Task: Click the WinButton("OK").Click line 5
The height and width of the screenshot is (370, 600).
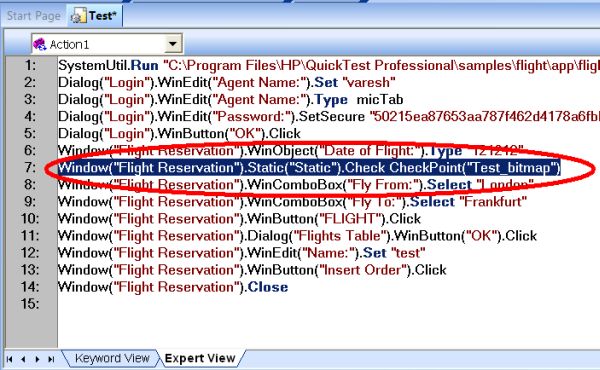Action: click(179, 134)
